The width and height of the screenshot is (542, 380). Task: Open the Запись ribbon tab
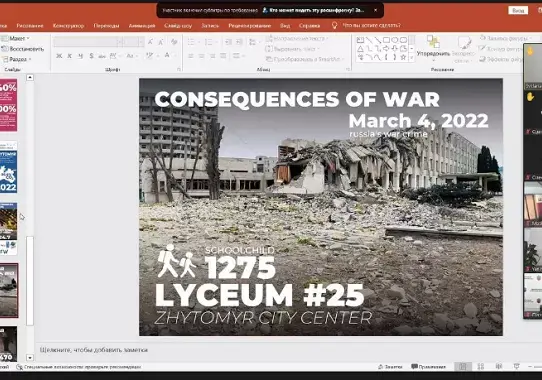point(210,26)
